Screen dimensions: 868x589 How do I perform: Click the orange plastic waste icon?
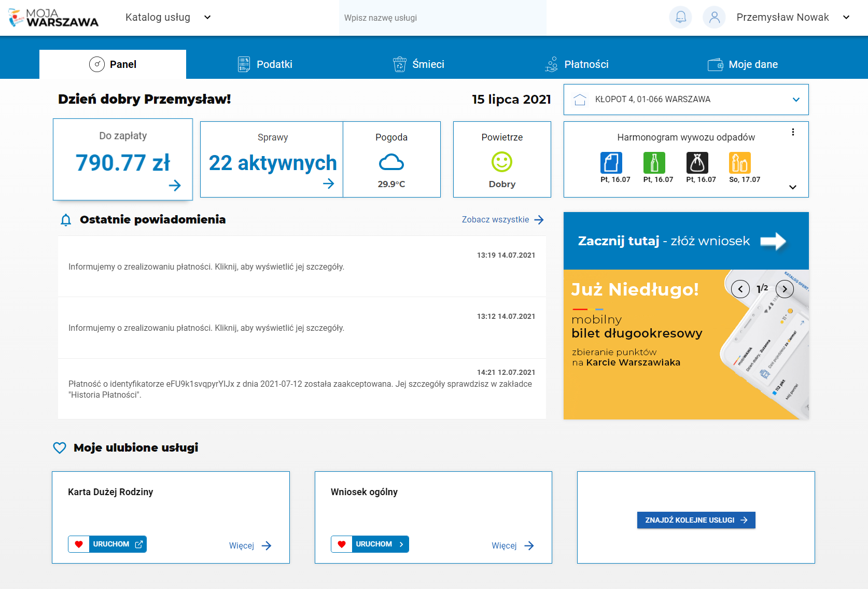(x=739, y=163)
